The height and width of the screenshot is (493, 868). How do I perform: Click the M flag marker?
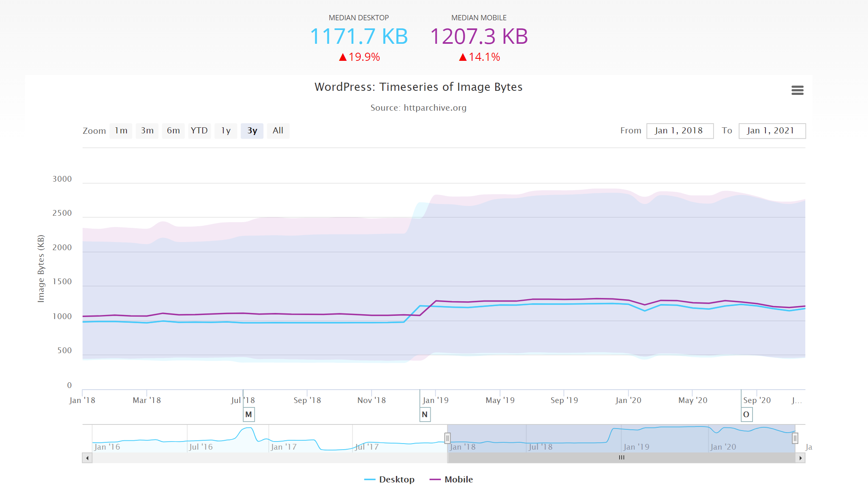click(x=249, y=414)
